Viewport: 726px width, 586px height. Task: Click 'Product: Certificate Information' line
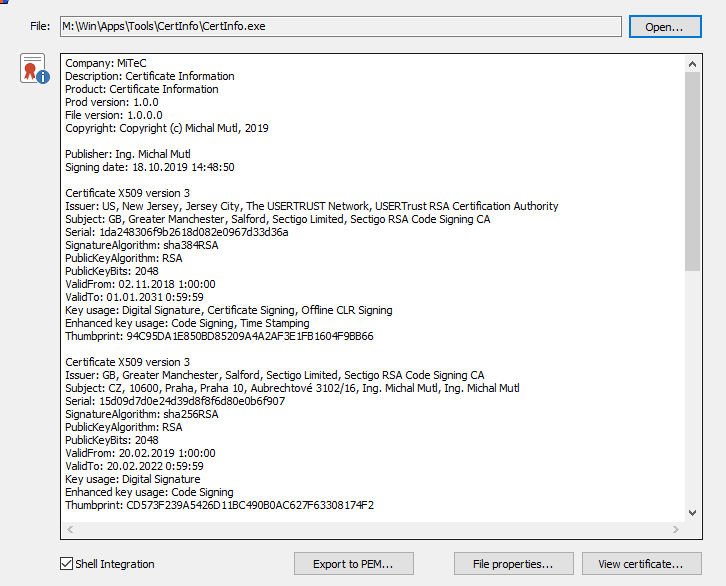pos(142,89)
